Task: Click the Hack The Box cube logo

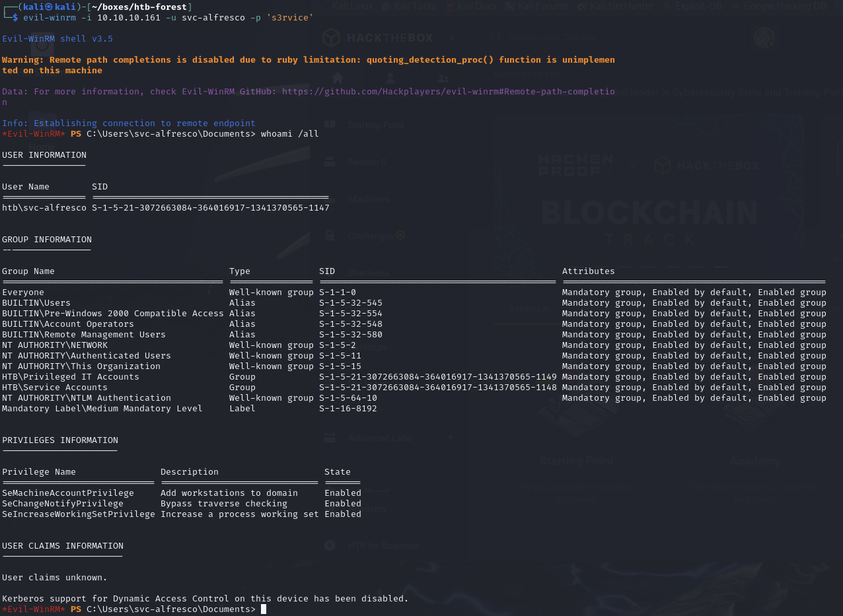Action: click(x=332, y=38)
